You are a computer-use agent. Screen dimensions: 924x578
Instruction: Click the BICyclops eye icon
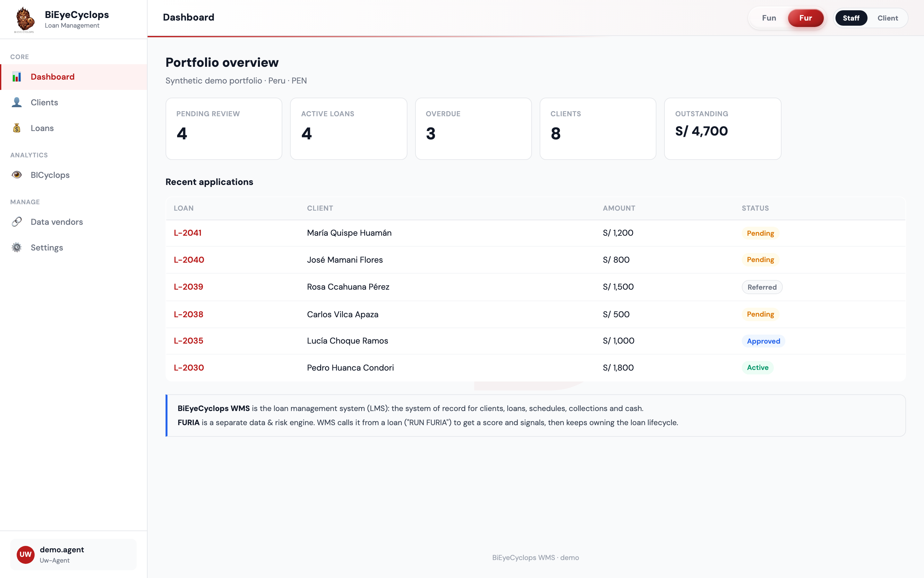coord(16,175)
